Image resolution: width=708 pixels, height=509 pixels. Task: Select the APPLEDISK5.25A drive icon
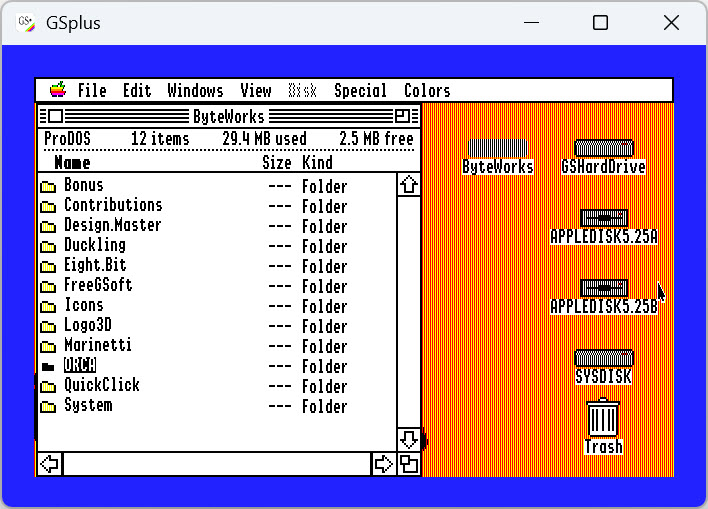pyautogui.click(x=604, y=218)
